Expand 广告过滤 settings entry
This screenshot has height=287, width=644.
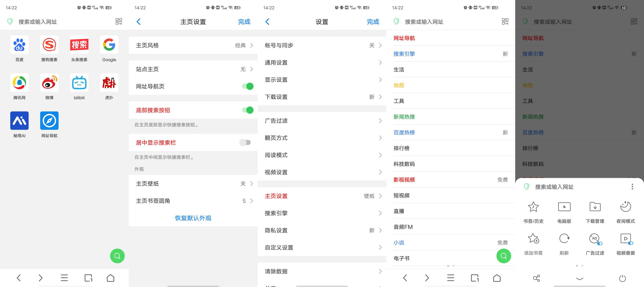(x=322, y=121)
